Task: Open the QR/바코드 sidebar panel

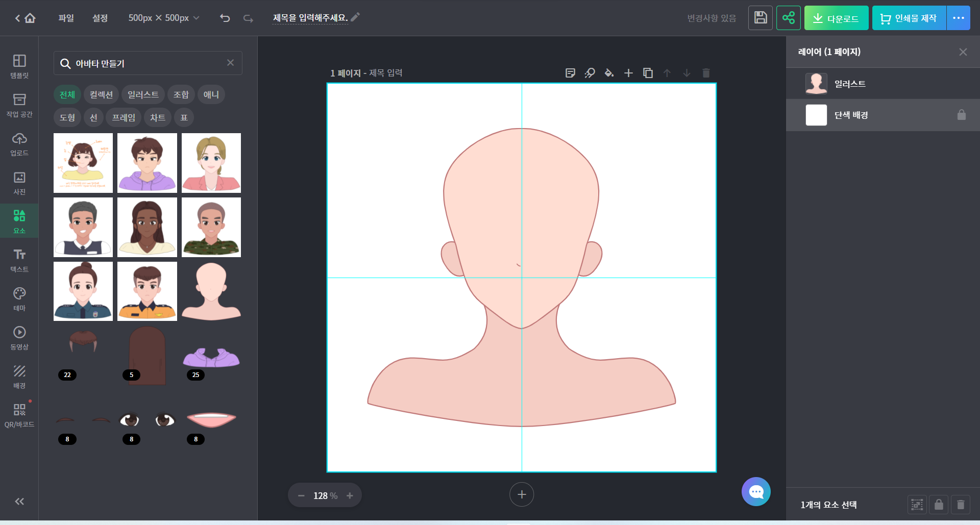Action: point(19,415)
